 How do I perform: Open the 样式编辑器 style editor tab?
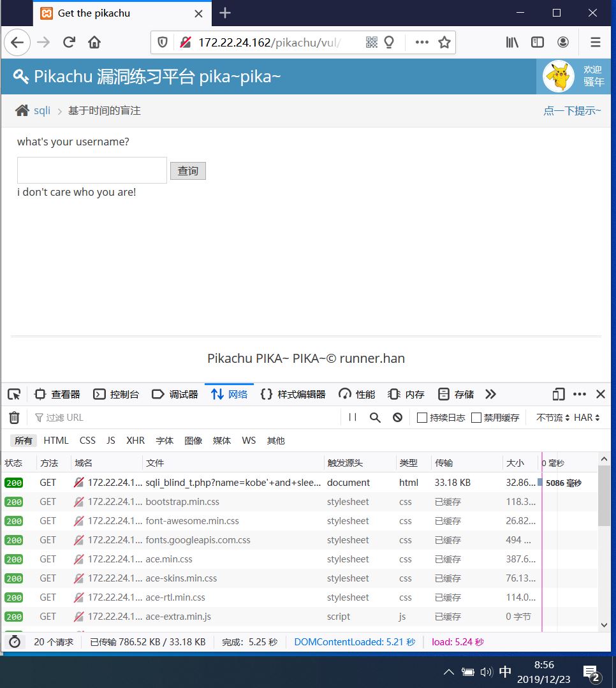(293, 395)
